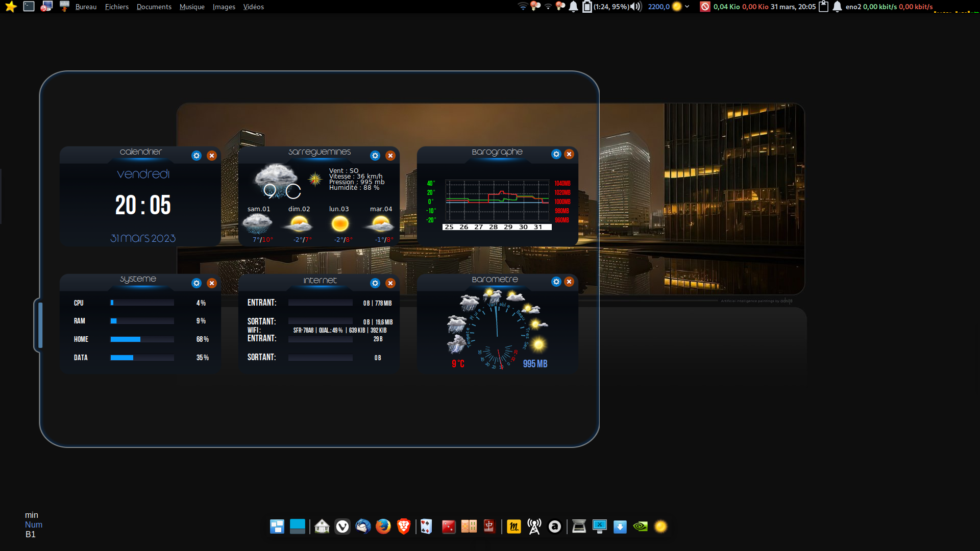Close the Barometre widget
Viewport: 980px width, 551px height.
coord(569,282)
